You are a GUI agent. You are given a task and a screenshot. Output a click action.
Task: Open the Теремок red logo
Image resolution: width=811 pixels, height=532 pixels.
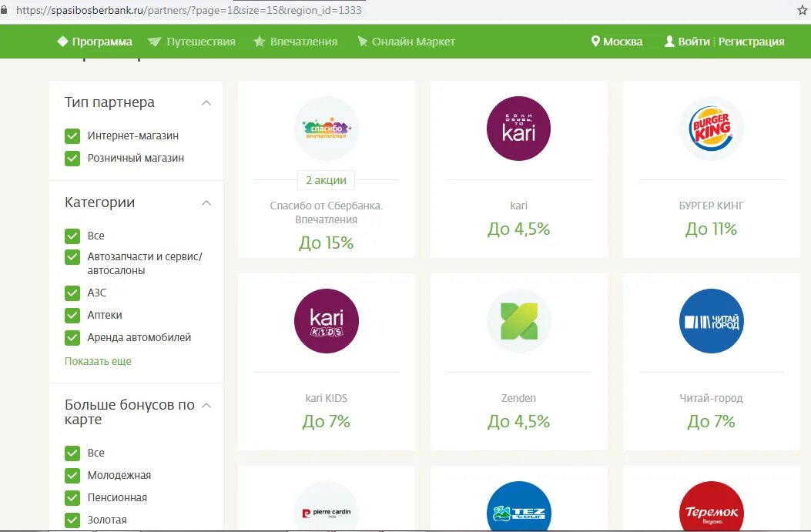[x=711, y=507]
